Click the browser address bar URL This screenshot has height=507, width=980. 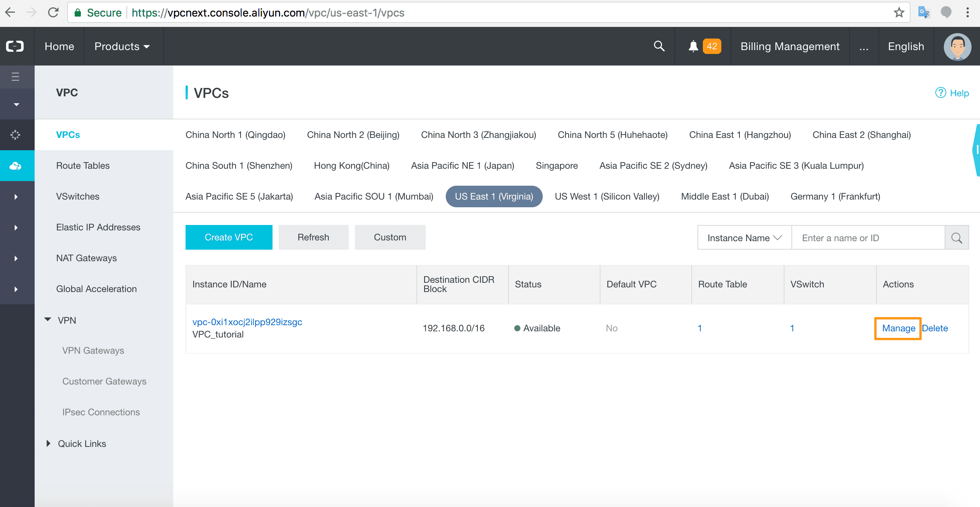268,13
